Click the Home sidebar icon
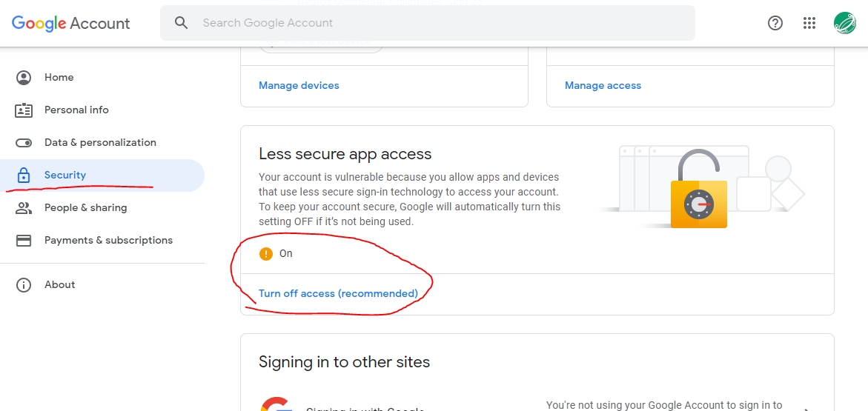This screenshot has height=411, width=868. [24, 77]
